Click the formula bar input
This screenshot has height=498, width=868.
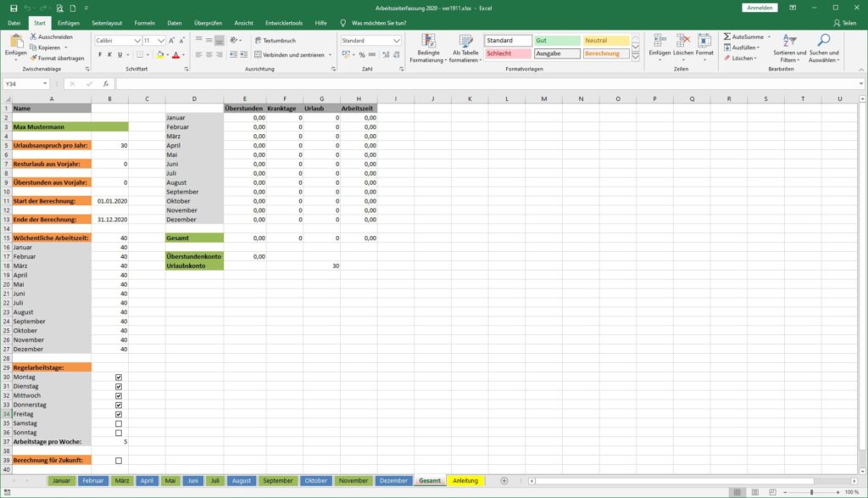(487, 84)
